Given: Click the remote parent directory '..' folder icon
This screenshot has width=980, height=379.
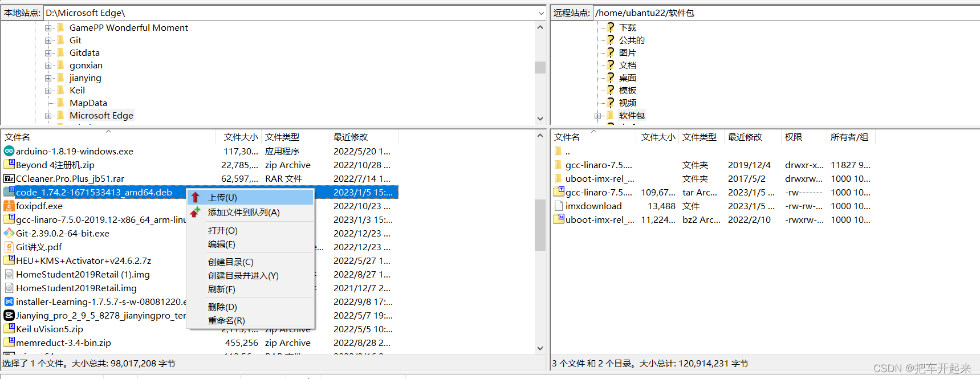Looking at the screenshot, I should 558,151.
